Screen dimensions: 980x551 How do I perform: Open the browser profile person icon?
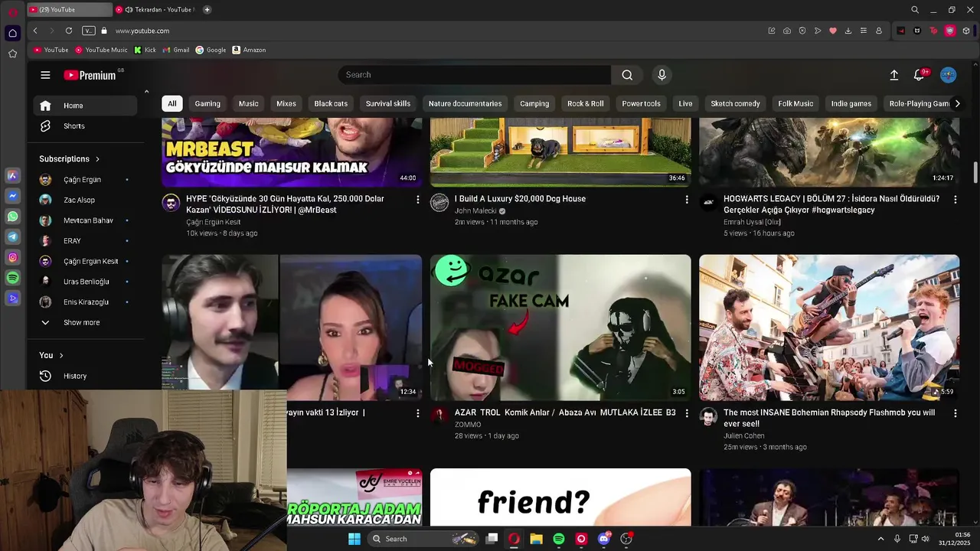[x=879, y=31]
